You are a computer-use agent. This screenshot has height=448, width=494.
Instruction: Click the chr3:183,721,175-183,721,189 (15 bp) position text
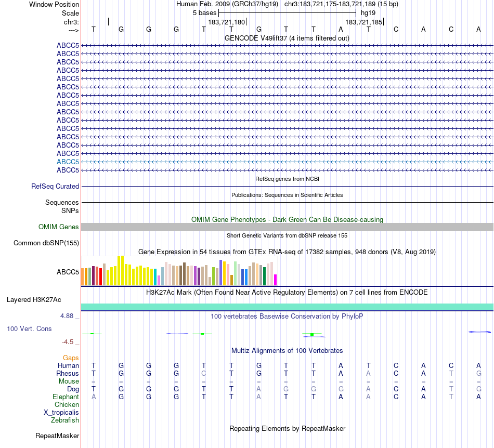pos(341,4)
